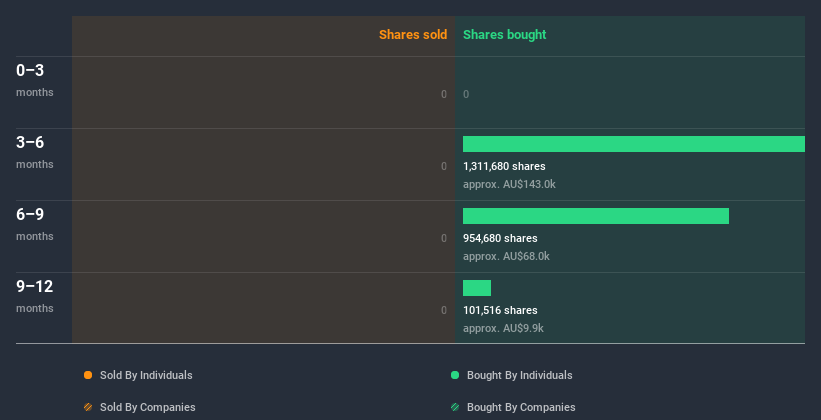Viewport: 821px width, 420px height.
Task: Click the Shares bought column header
Action: pos(504,35)
